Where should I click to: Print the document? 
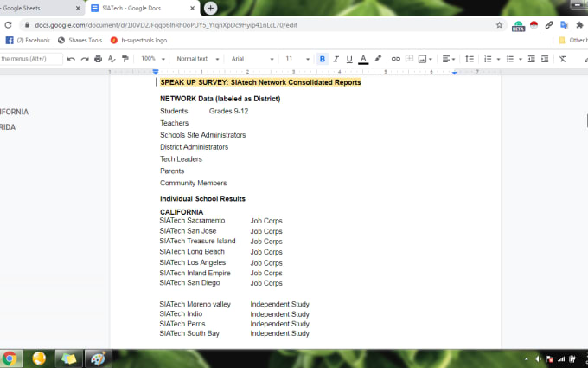coord(98,59)
